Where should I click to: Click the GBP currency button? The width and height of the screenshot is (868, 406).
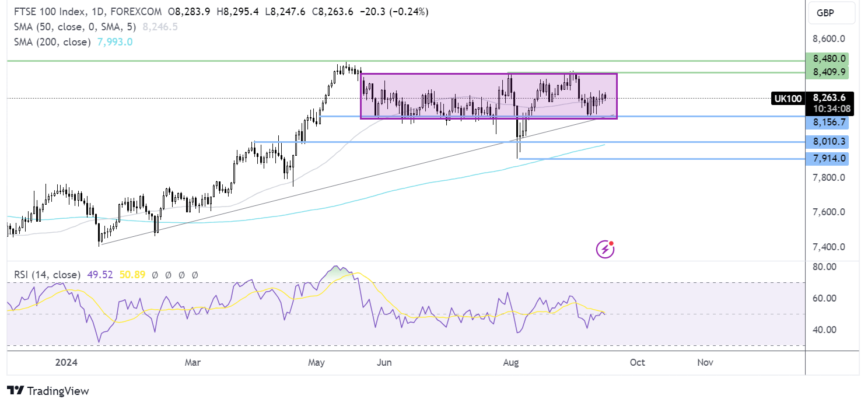tap(832, 13)
